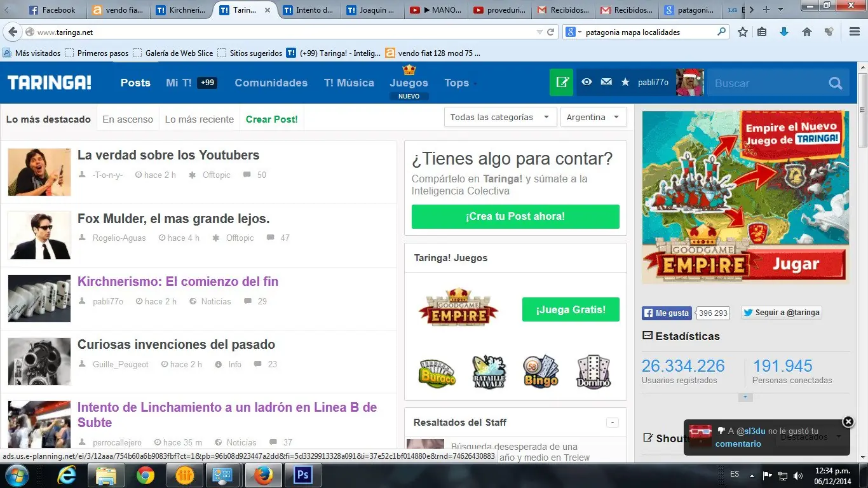Click the ¡Crea tu Post ahora! button

(515, 216)
